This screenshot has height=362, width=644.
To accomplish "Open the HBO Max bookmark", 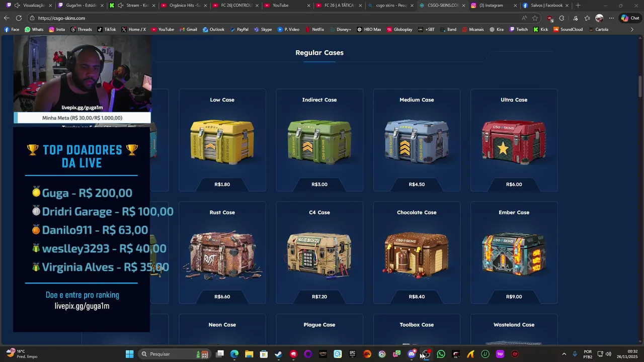I will [x=369, y=30].
